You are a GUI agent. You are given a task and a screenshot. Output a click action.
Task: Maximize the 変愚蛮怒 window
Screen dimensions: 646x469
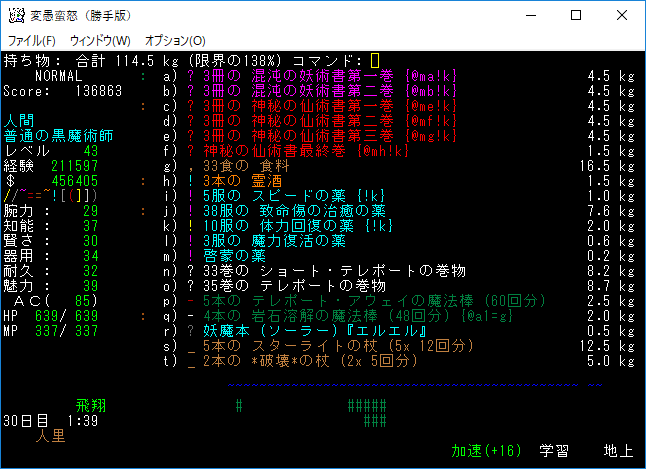tap(575, 15)
